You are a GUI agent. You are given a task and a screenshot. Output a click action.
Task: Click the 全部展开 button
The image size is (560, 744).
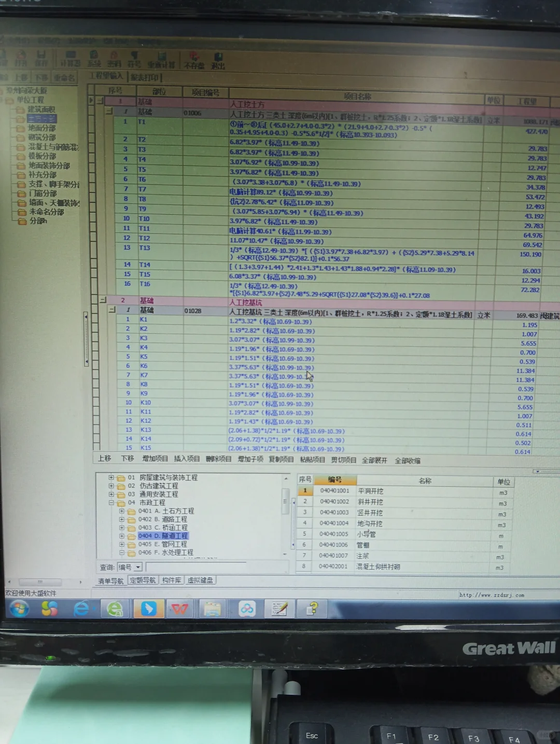pos(374,460)
